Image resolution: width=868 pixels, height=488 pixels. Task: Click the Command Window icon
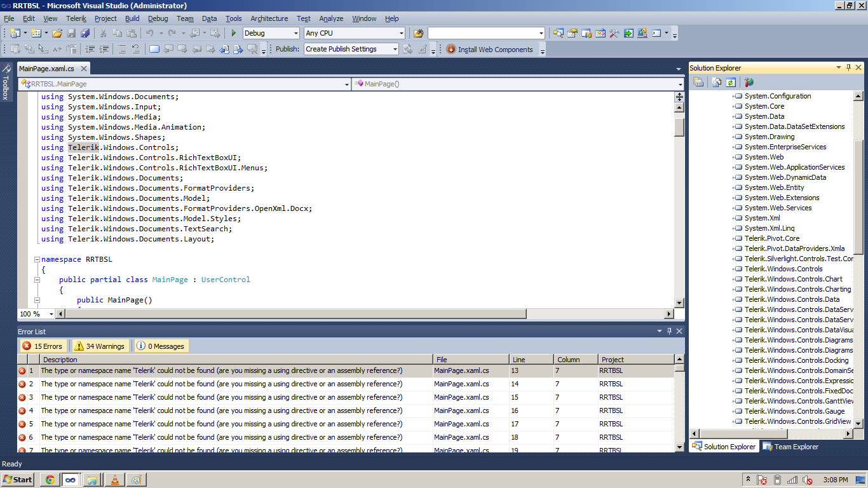[656, 33]
